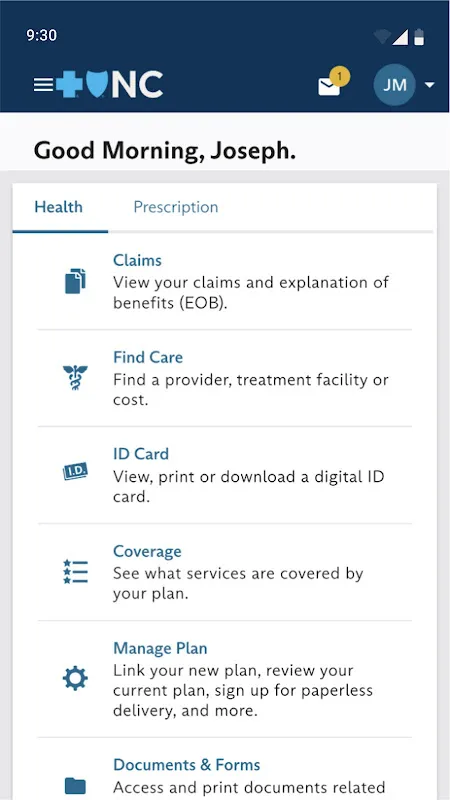Open the ID Card link

tap(141, 454)
